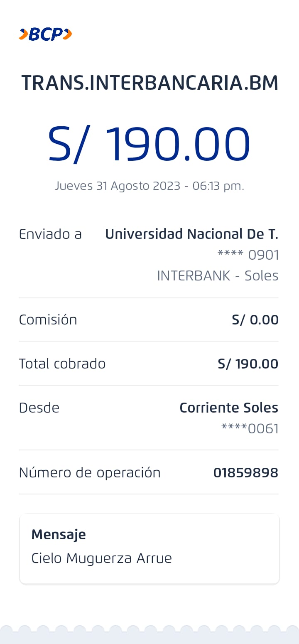The height and width of the screenshot is (644, 299).
Task: Select the Total cobrado S/ 190.00 value
Action: pyautogui.click(x=248, y=364)
